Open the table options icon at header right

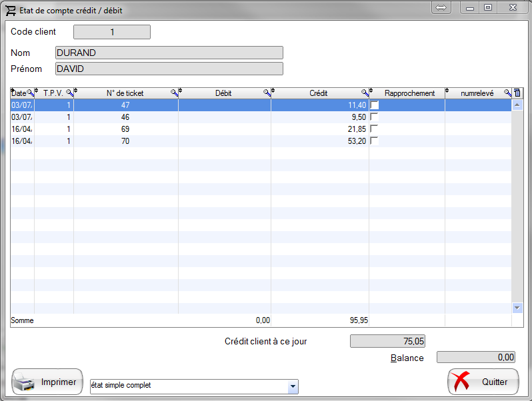(517, 93)
